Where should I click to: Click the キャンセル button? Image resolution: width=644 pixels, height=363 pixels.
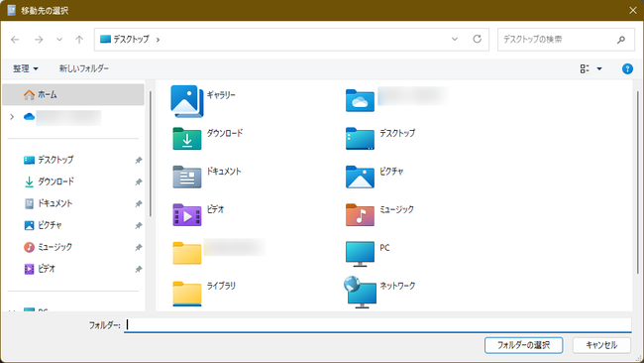click(601, 345)
